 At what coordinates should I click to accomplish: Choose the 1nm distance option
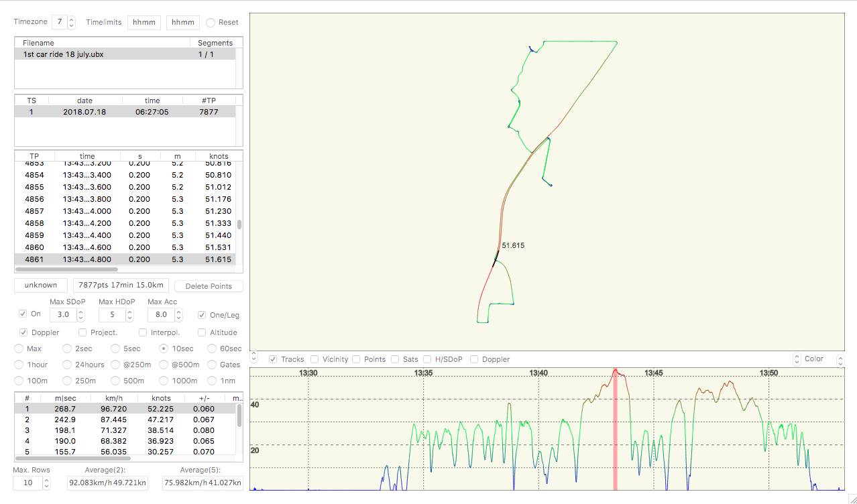point(213,381)
